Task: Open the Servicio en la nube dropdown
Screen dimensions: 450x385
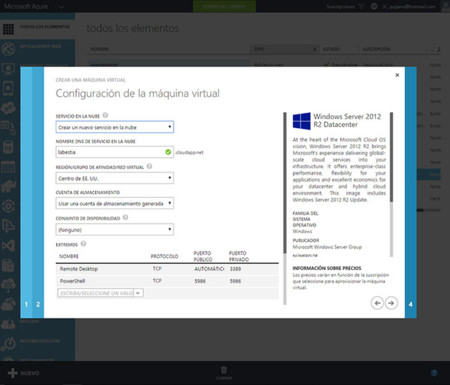Action: (x=115, y=127)
